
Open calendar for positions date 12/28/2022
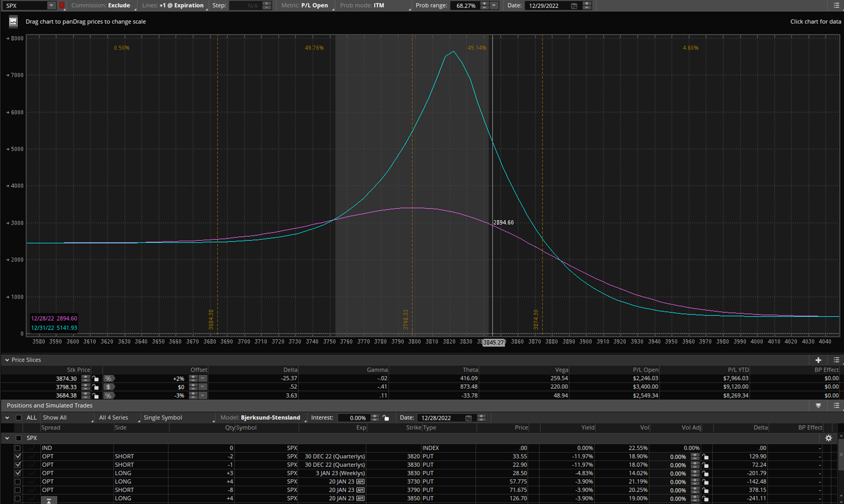point(469,418)
